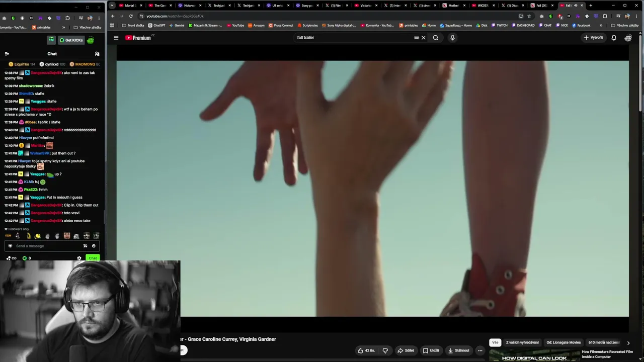
Task: Open the Amazon bookmark
Action: 256,25
